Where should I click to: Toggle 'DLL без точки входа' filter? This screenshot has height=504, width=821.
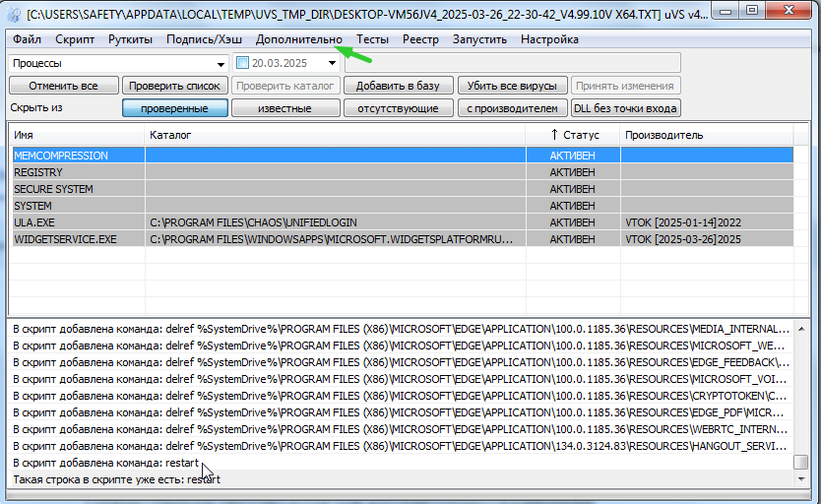(x=625, y=108)
